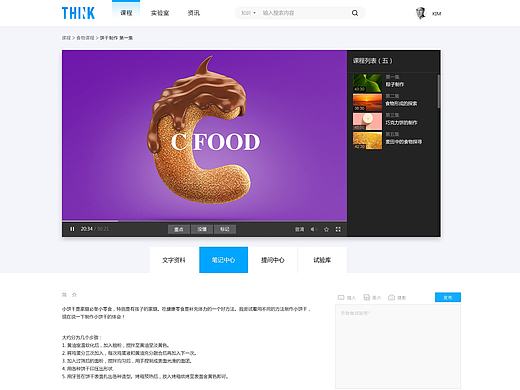This screenshot has width=520, height=390.
Task: Open the 课程 navigation tab
Action: pyautogui.click(x=126, y=13)
